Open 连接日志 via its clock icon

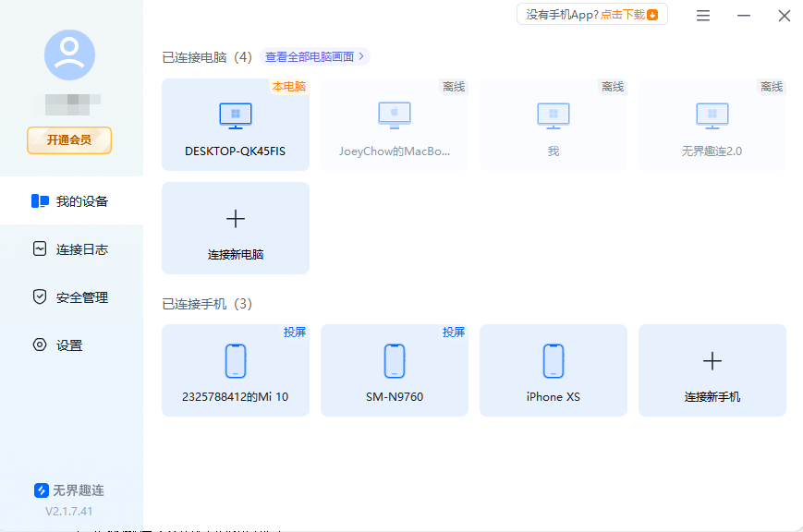click(x=39, y=248)
